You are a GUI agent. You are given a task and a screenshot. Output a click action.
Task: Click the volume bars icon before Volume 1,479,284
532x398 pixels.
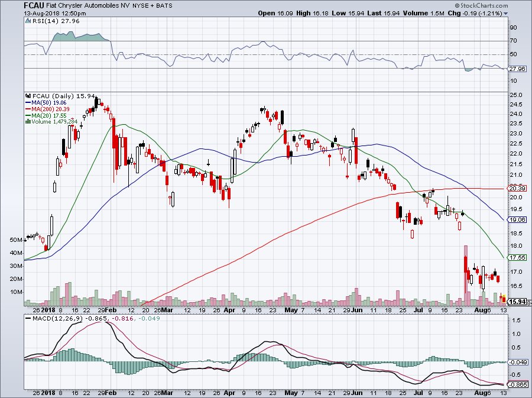pos(28,122)
